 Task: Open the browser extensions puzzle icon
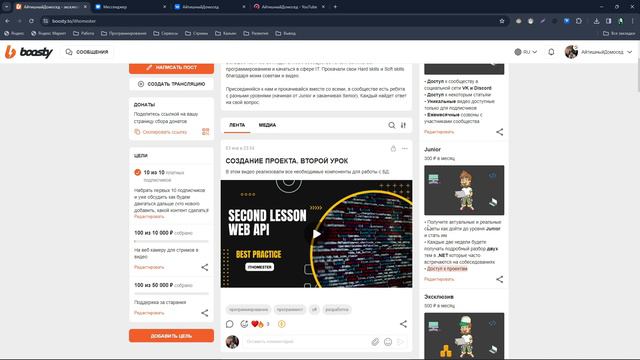(x=579, y=21)
